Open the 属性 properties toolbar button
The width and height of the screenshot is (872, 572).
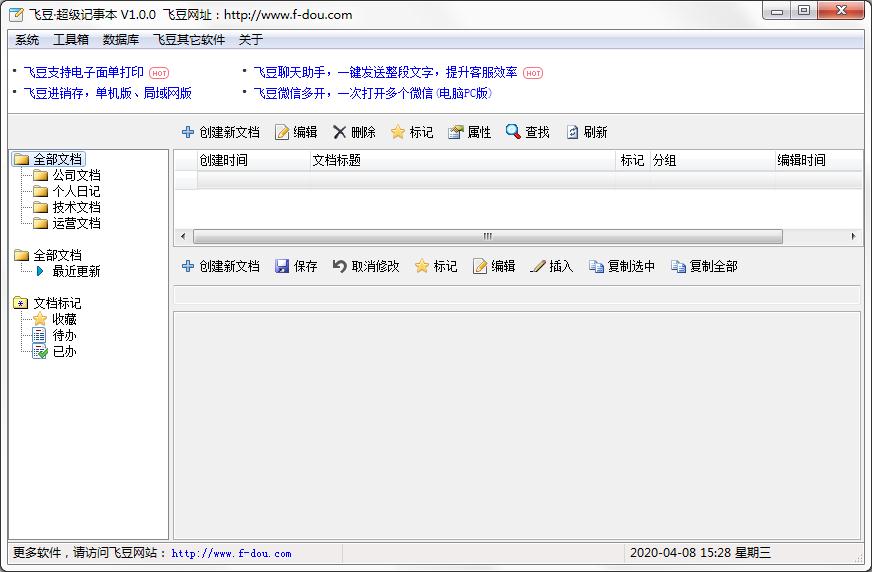tap(469, 132)
